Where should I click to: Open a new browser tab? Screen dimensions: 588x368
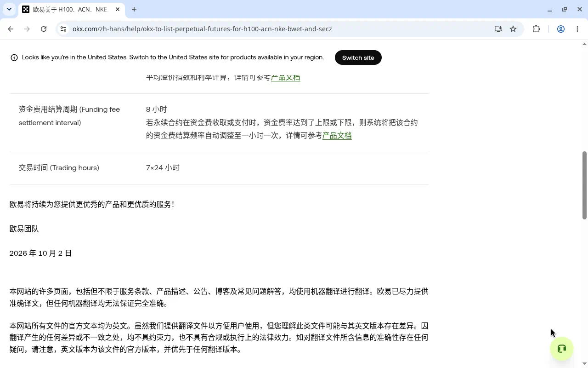click(x=134, y=9)
